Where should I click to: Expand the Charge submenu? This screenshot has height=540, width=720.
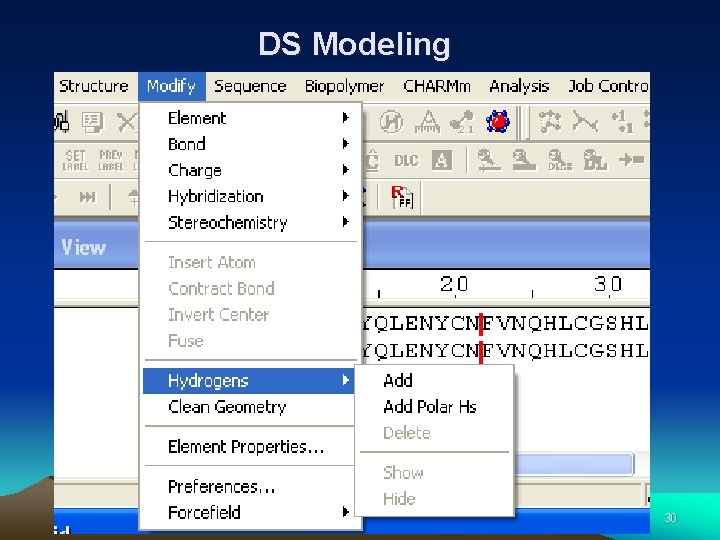251,170
